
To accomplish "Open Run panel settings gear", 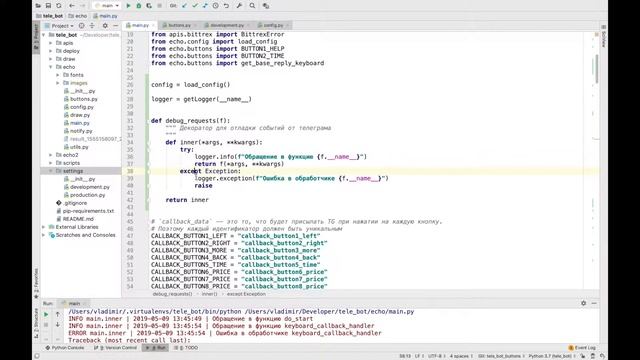I will click(584, 303).
